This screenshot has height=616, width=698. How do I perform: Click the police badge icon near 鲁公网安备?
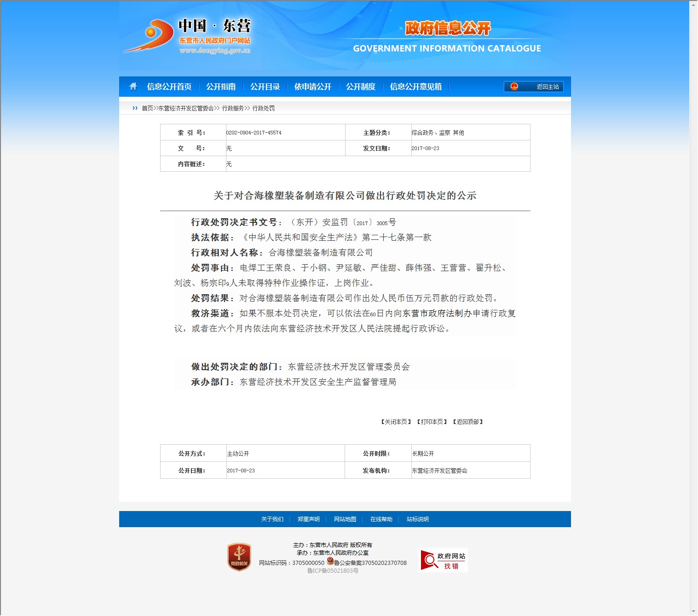[x=330, y=561]
